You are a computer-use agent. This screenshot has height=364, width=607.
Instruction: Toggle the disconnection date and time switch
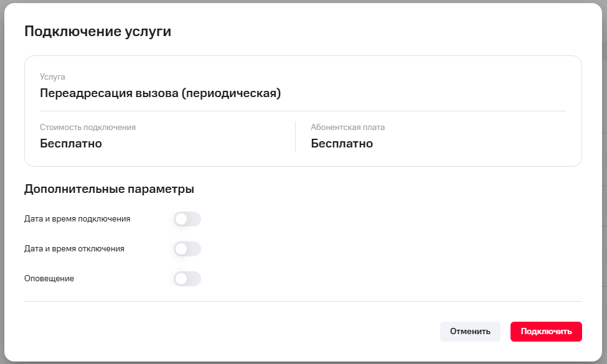(x=187, y=249)
